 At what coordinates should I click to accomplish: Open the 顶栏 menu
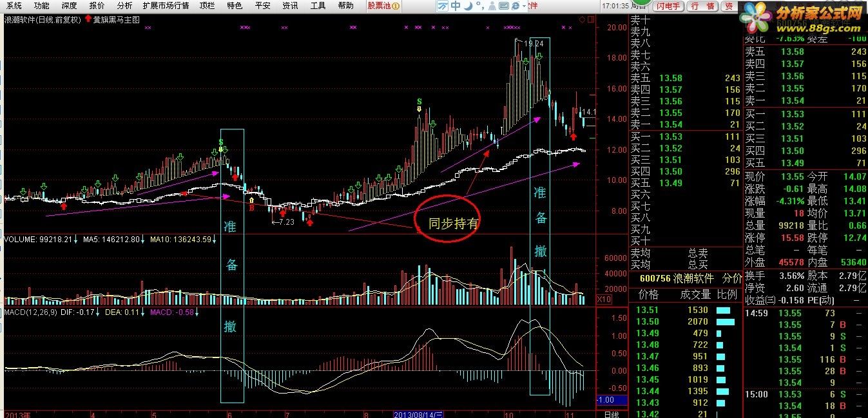(207, 6)
